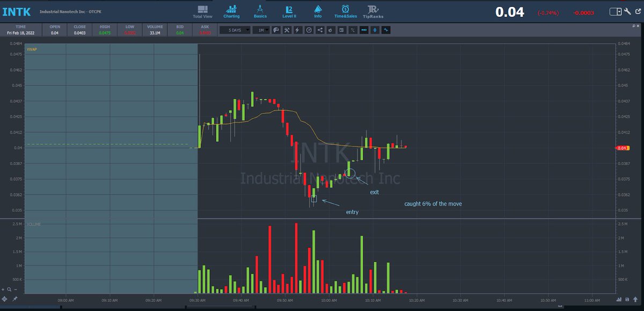Open the Info tab
This screenshot has height=311, width=644.
[x=318, y=12]
